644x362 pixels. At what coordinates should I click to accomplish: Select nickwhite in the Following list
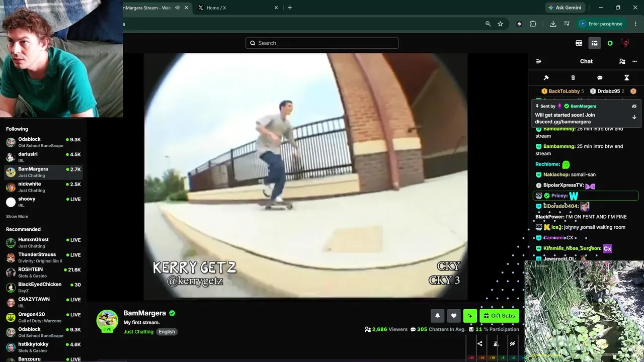[43, 187]
